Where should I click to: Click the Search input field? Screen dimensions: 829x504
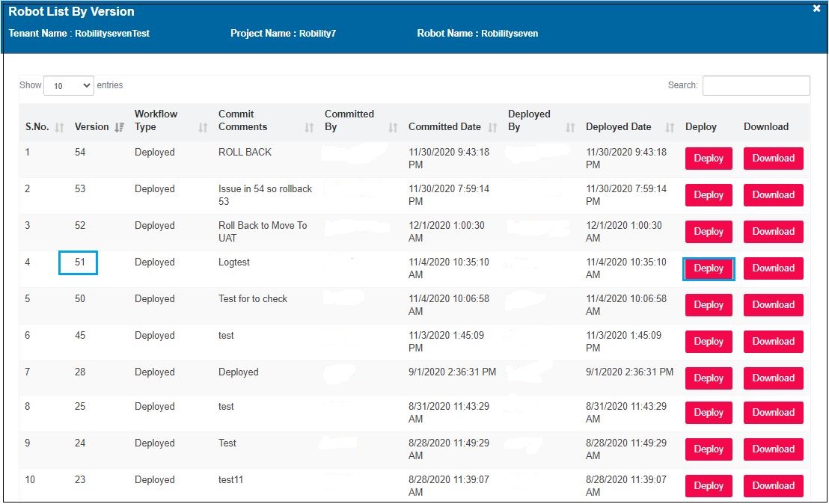(x=756, y=85)
